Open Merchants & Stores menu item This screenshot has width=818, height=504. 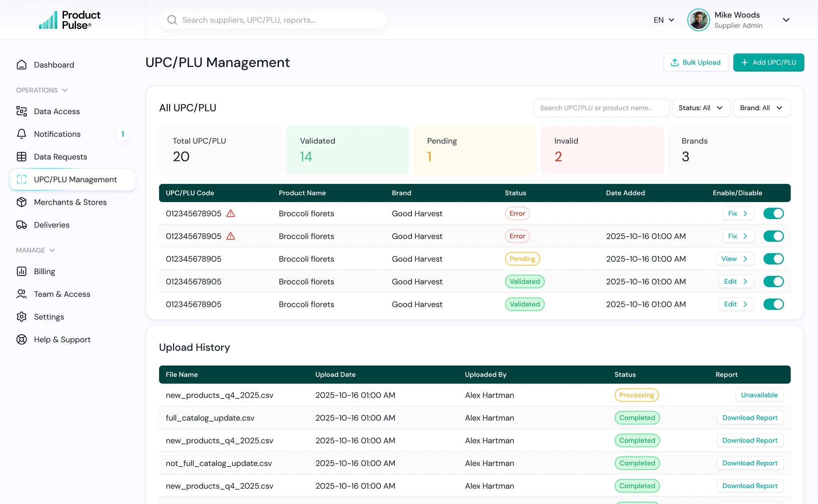click(x=73, y=202)
